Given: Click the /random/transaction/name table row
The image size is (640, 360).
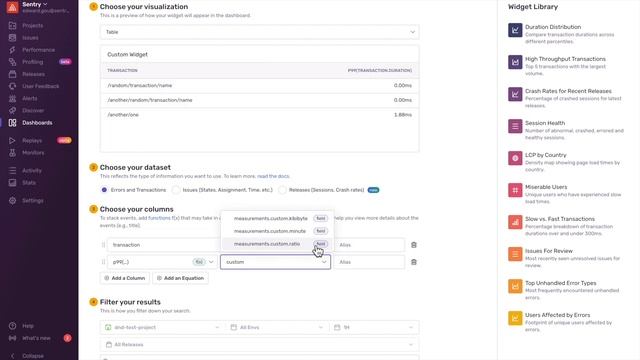Looking at the screenshot, I should click(260, 85).
